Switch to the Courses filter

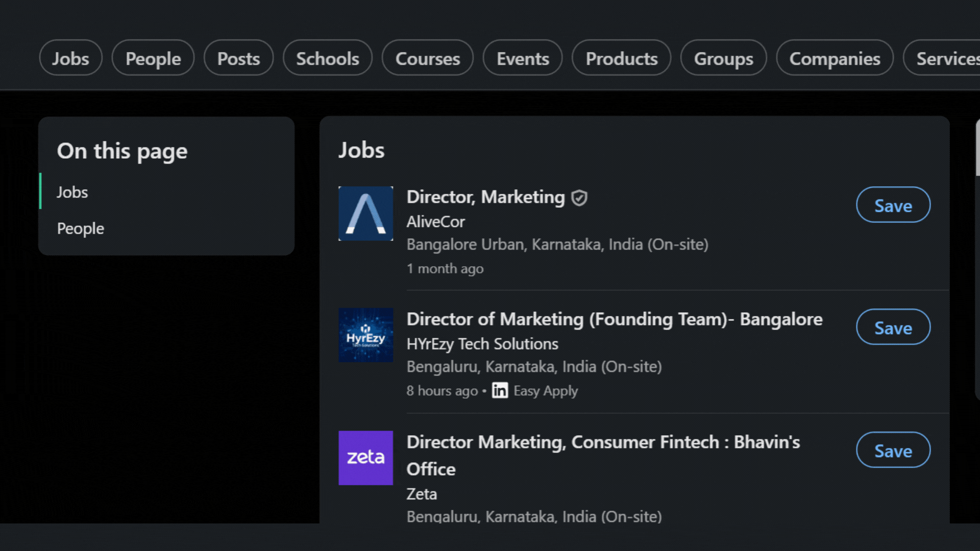coord(428,58)
